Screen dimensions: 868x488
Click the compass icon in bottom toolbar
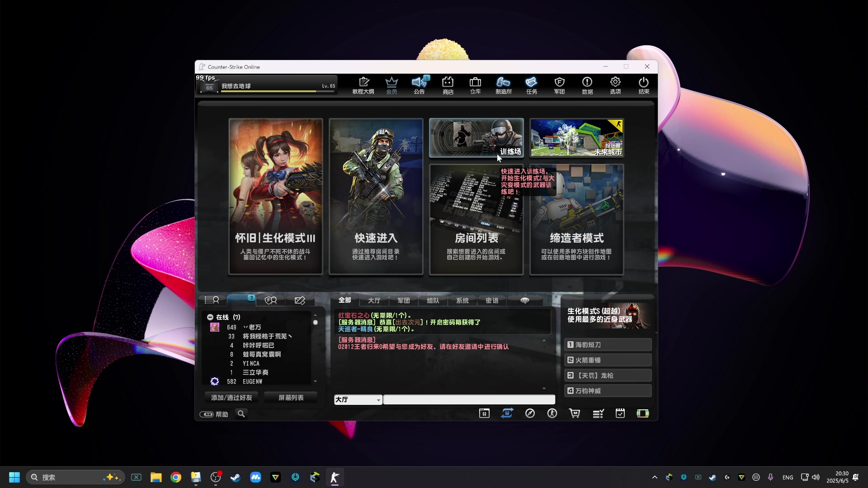[530, 413]
